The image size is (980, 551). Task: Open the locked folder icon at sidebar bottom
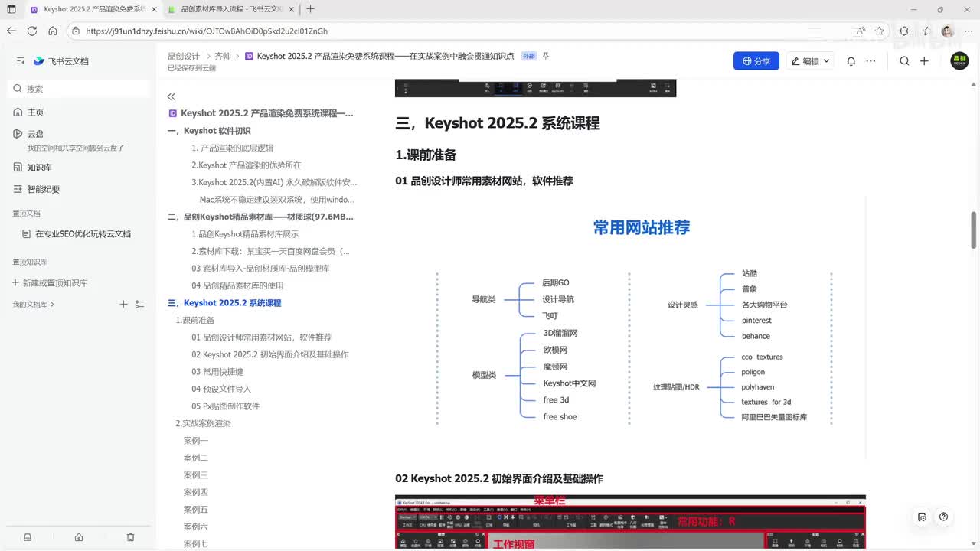point(79,538)
